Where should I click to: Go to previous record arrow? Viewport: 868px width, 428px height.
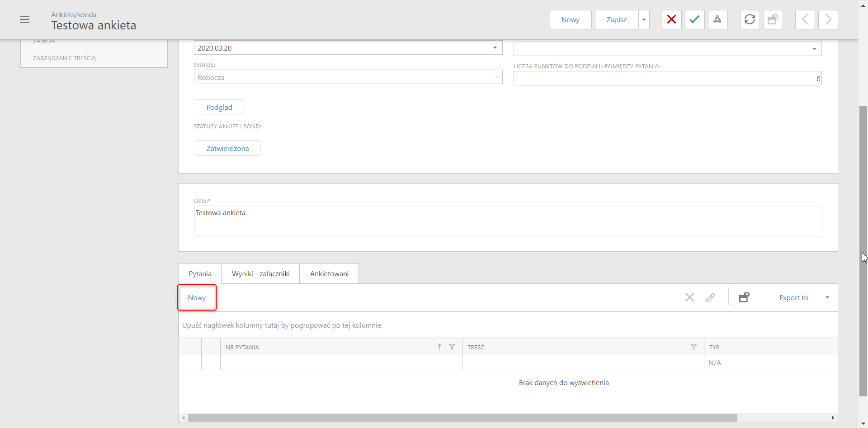coord(805,19)
